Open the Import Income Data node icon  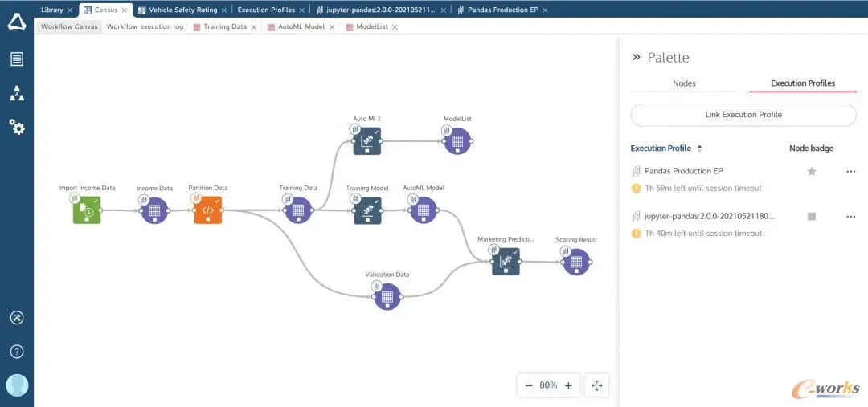click(x=87, y=210)
